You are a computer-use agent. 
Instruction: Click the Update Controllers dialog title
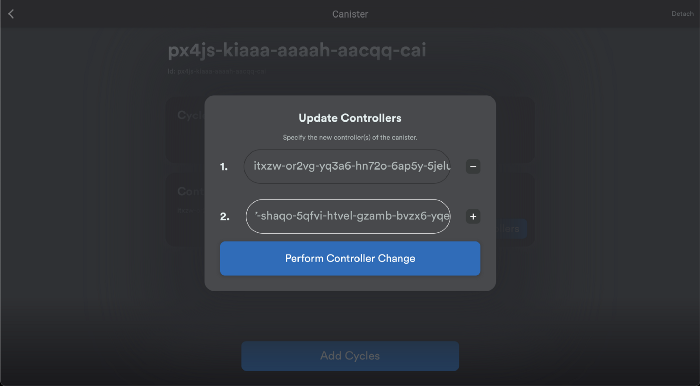(350, 118)
